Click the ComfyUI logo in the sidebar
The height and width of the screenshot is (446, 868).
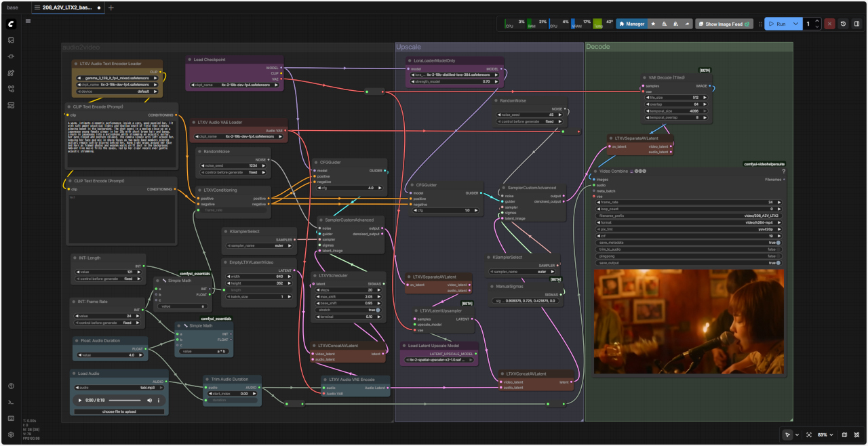[11, 24]
